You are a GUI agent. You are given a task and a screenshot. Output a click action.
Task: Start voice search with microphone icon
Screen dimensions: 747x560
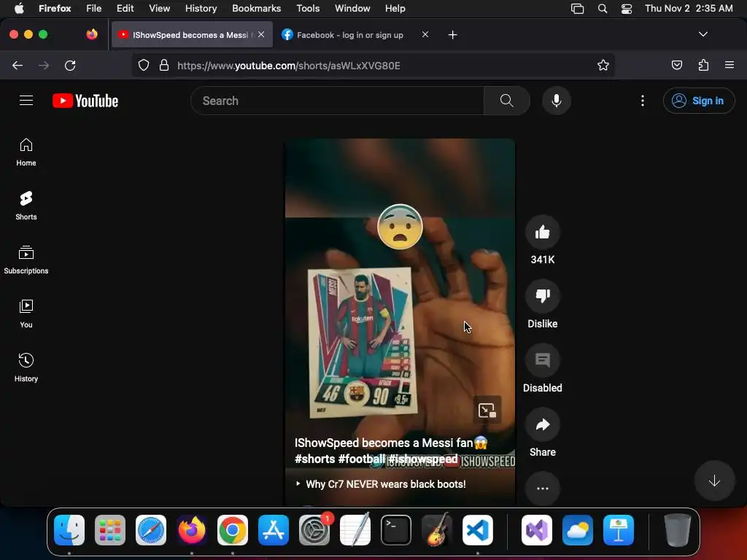point(557,101)
